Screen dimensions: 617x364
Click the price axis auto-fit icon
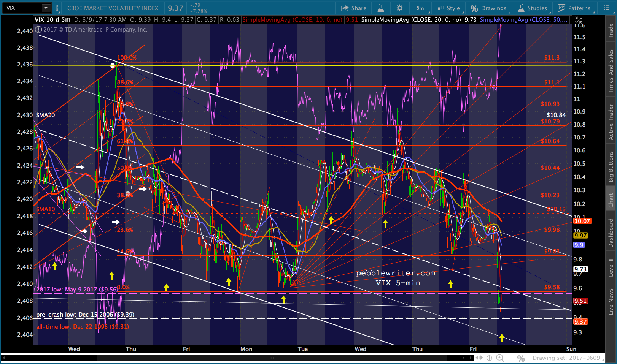pos(578,20)
